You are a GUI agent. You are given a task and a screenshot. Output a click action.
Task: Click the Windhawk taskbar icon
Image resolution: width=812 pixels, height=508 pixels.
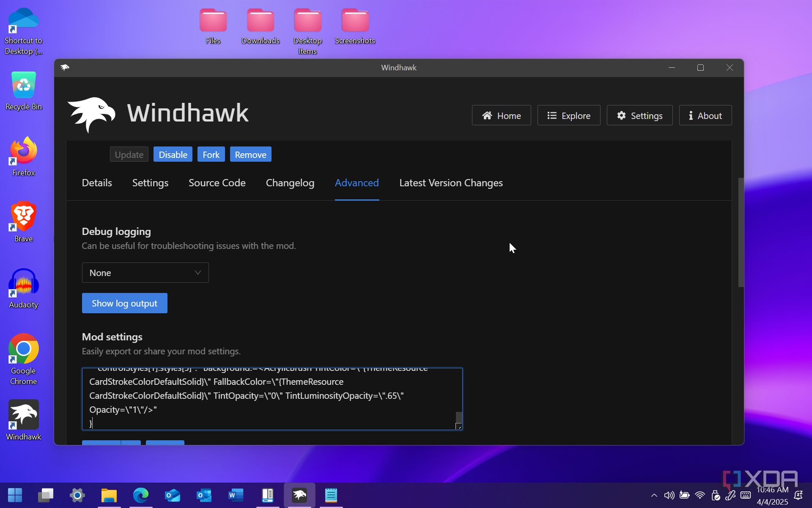(299, 495)
